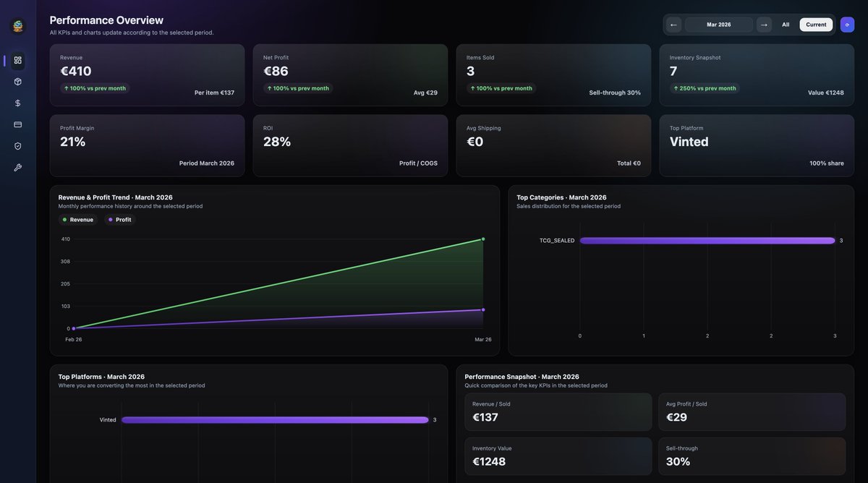
Task: Click the Avg Shipping €0 card
Action: click(x=553, y=145)
